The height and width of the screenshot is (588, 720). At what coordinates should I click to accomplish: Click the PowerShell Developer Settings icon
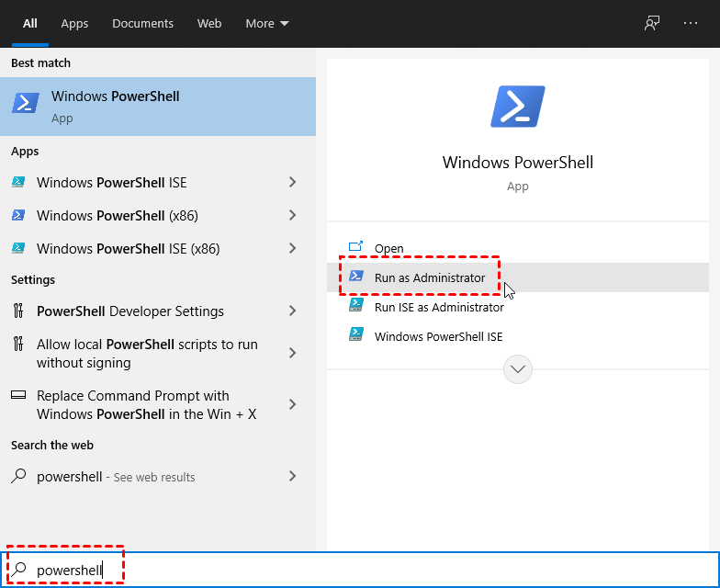click(18, 311)
